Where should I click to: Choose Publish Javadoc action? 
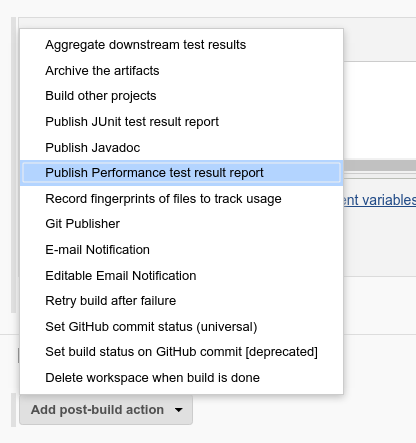[x=181, y=147]
